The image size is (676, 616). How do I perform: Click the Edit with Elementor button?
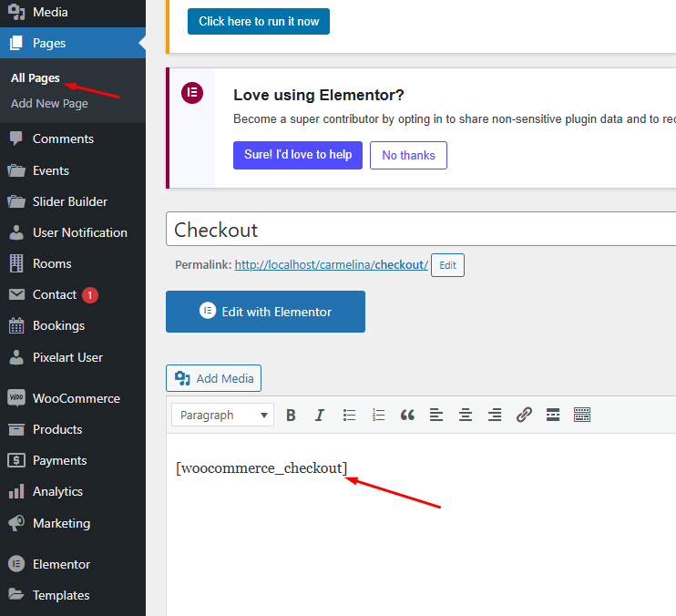(265, 312)
